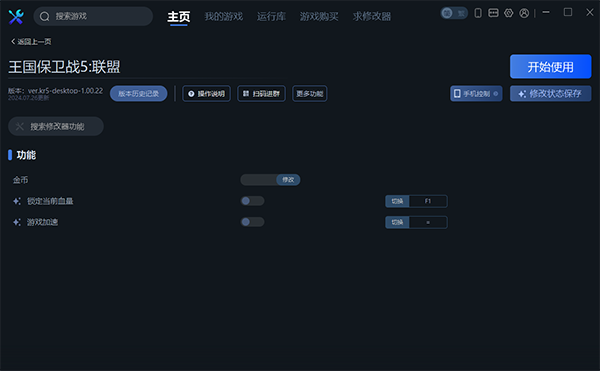This screenshot has width=600, height=371.
Task: Open 操作说明 instructions
Action: coord(206,94)
